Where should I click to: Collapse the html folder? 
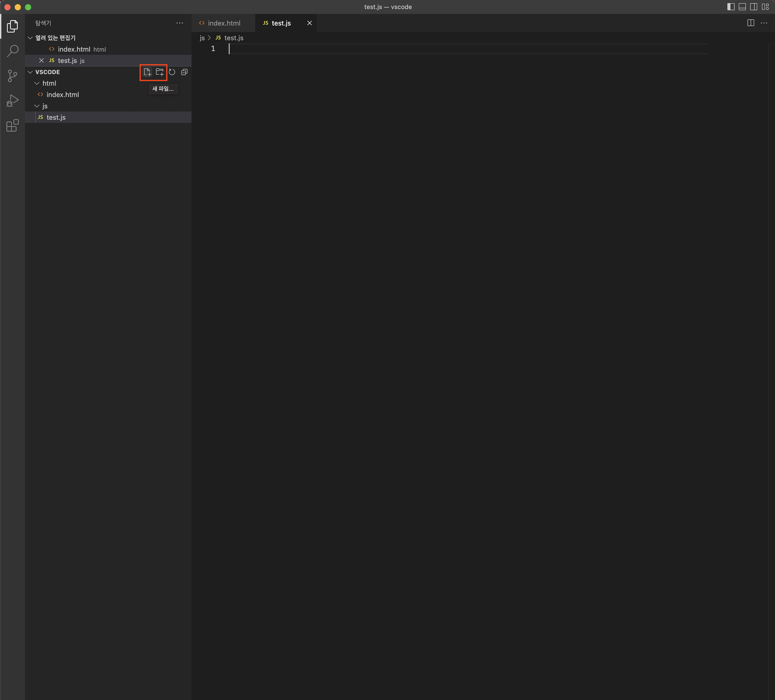(37, 84)
